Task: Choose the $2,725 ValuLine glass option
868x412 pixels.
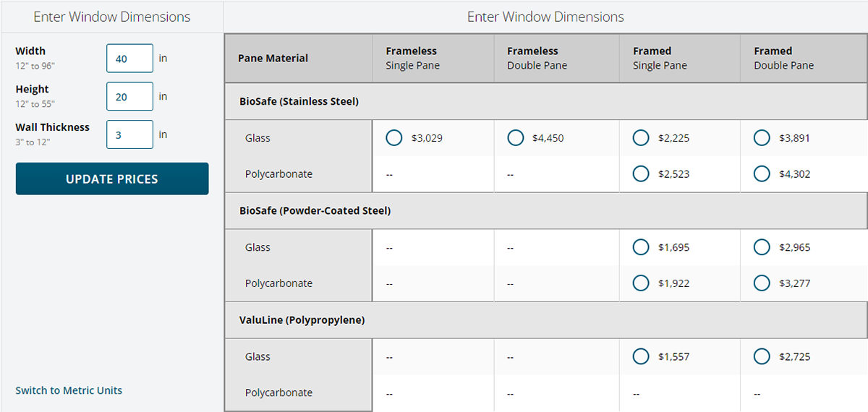Action: [x=762, y=356]
